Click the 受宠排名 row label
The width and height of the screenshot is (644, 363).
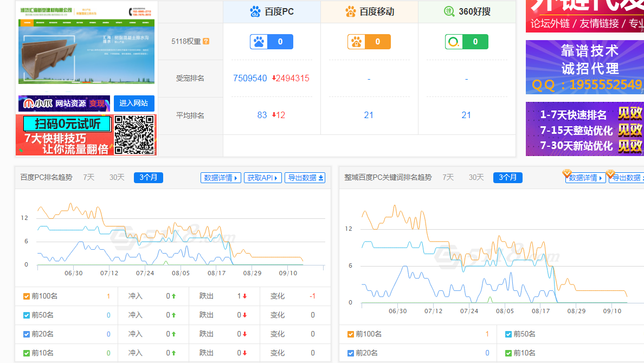(190, 78)
